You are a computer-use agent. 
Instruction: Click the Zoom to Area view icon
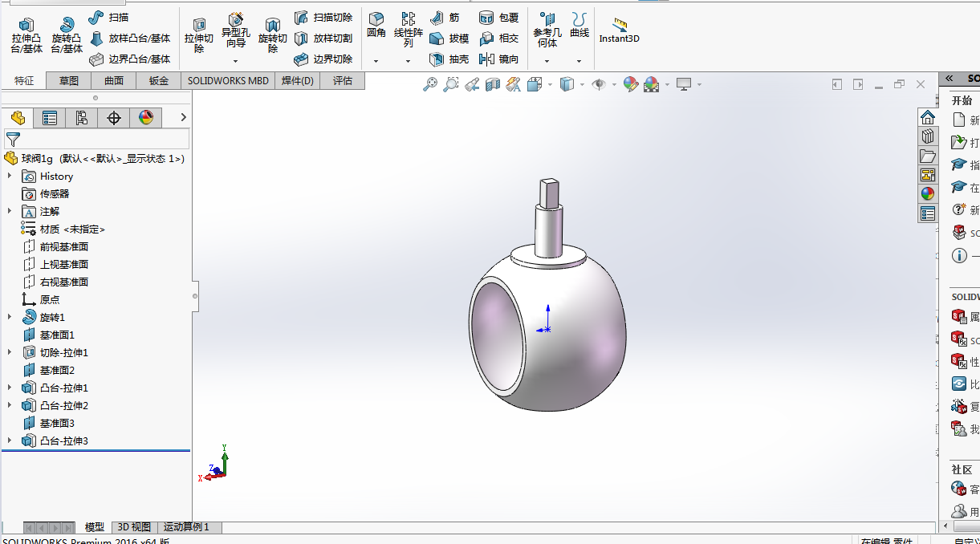click(x=451, y=84)
